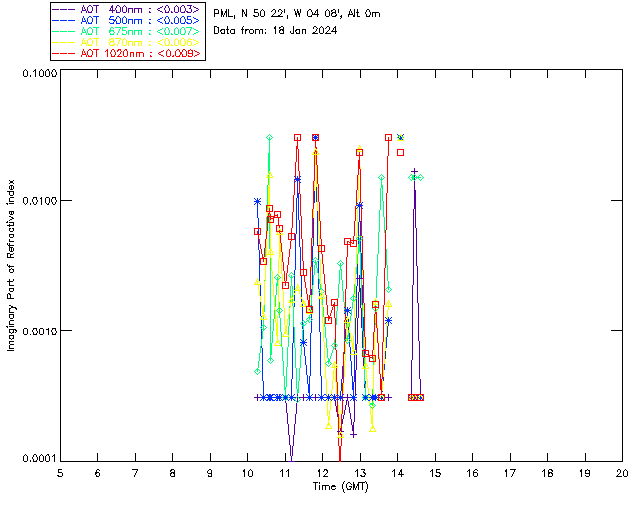Click the purple plus marker atop the 14.5-hour peak
This screenshot has height=512, width=640.
click(414, 171)
